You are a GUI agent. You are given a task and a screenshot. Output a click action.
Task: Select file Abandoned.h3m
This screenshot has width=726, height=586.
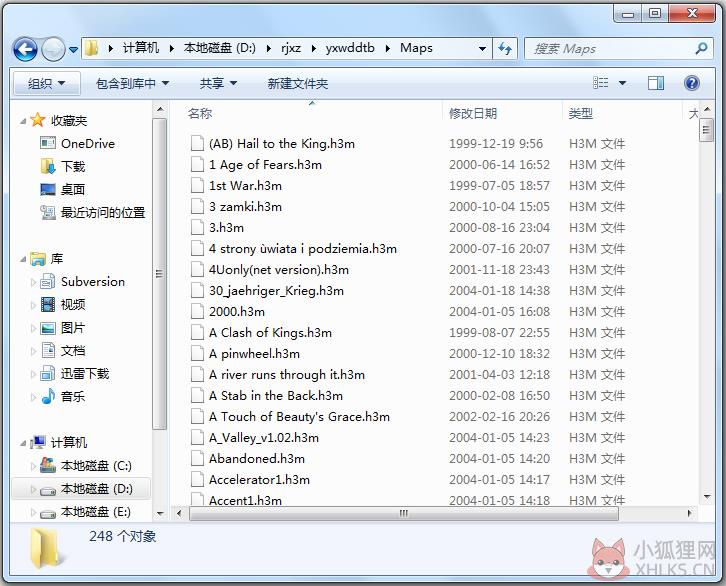(x=257, y=459)
